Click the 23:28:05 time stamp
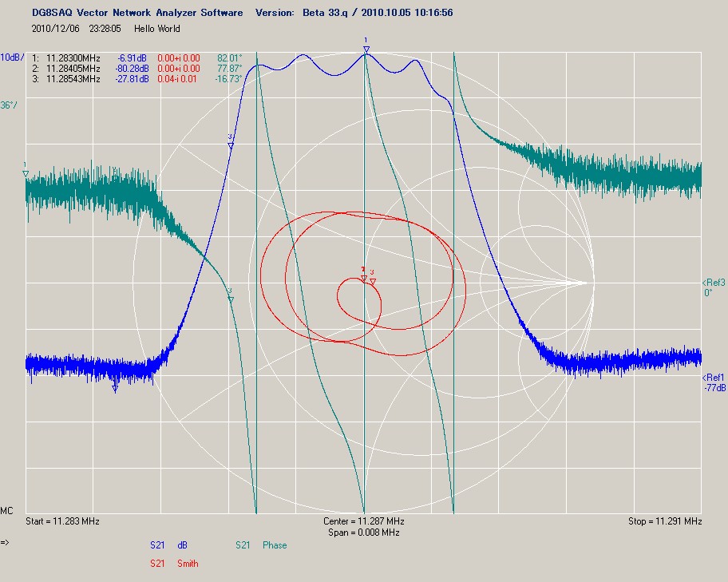The image size is (728, 582). pos(105,29)
